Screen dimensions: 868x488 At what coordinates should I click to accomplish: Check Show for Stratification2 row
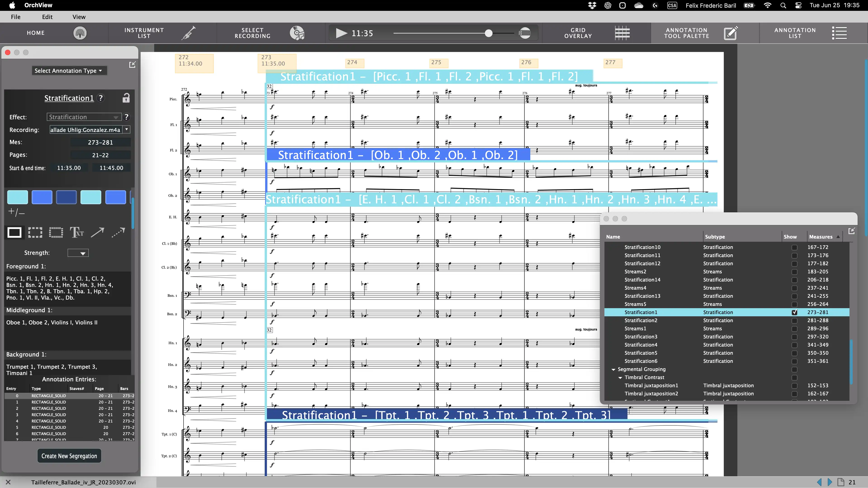pyautogui.click(x=794, y=321)
